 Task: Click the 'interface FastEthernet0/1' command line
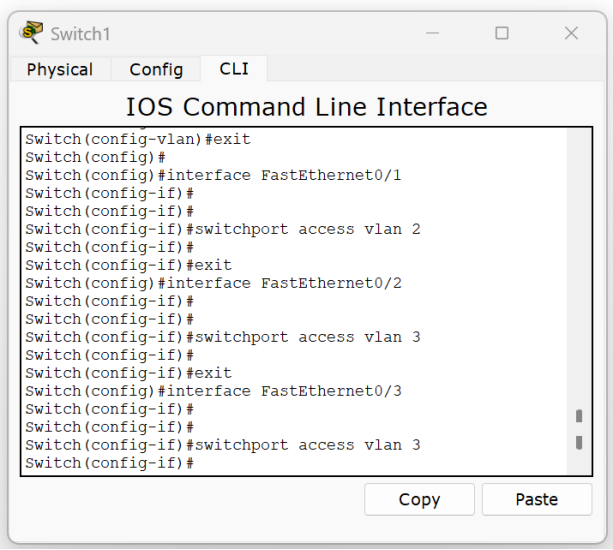[x=213, y=175]
